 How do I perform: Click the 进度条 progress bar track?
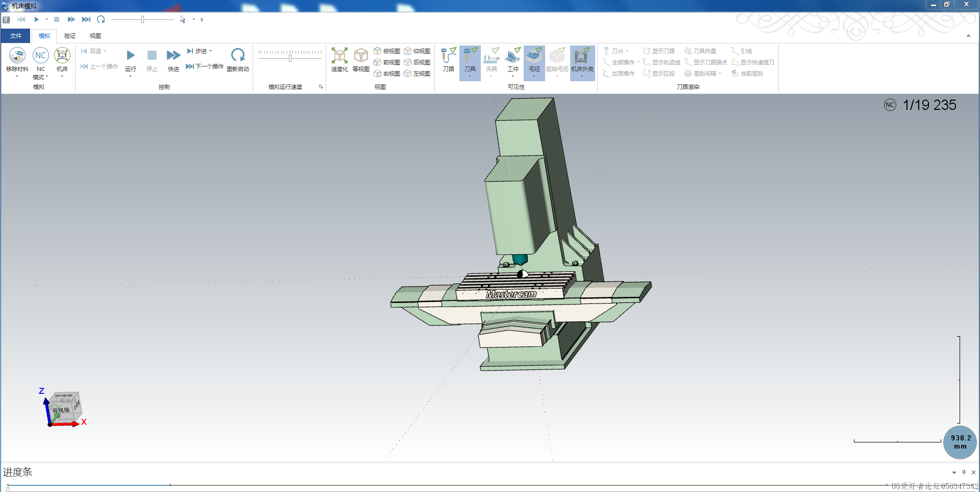[x=490, y=485]
